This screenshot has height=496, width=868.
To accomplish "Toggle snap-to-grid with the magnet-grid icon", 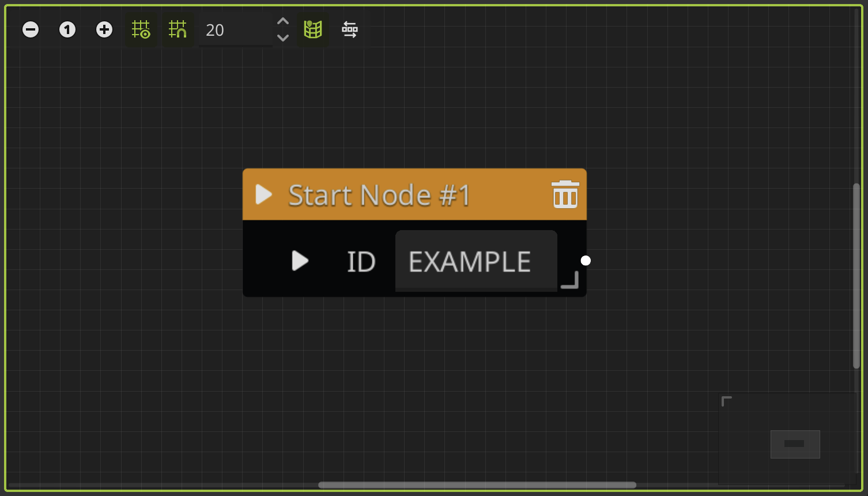I will (178, 29).
